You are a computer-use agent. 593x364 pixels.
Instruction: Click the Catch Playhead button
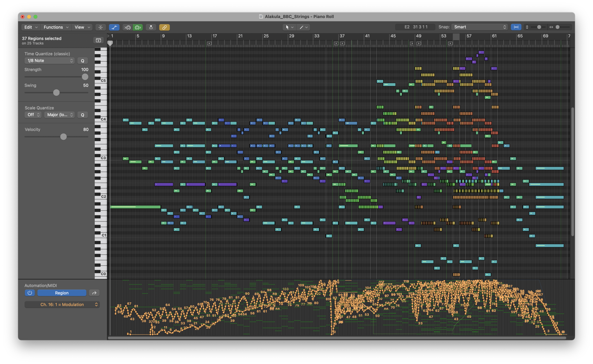151,27
